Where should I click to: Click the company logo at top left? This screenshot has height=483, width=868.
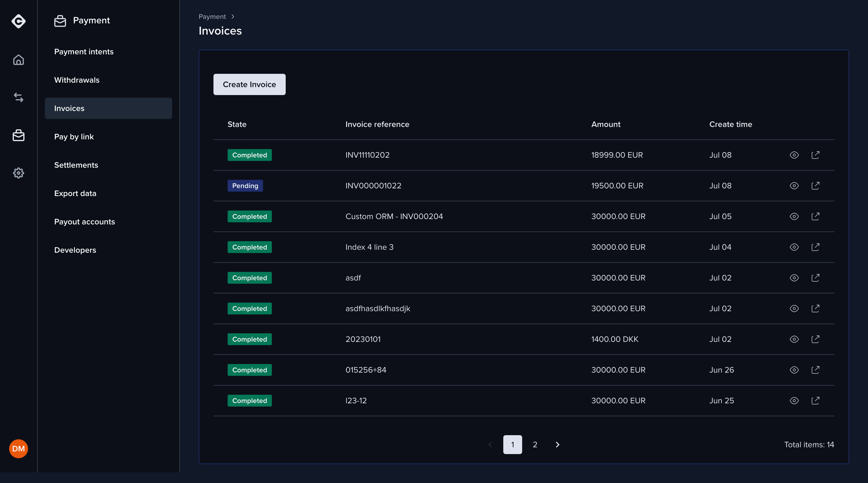pyautogui.click(x=18, y=21)
